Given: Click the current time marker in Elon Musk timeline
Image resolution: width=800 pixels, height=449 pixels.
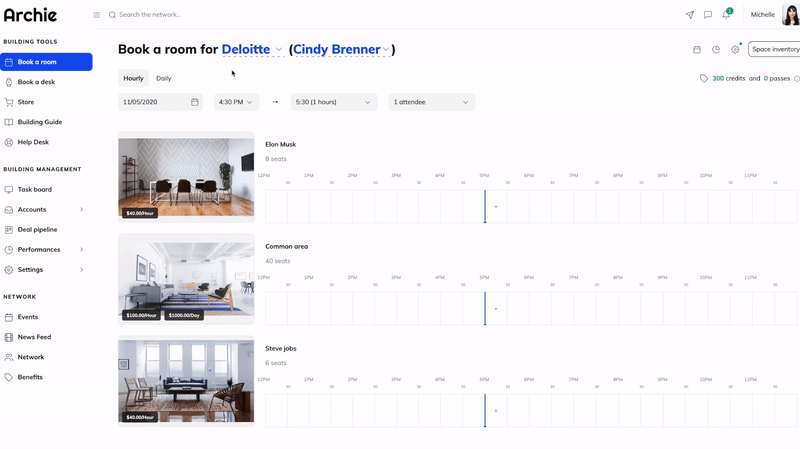Looking at the screenshot, I should [x=485, y=206].
